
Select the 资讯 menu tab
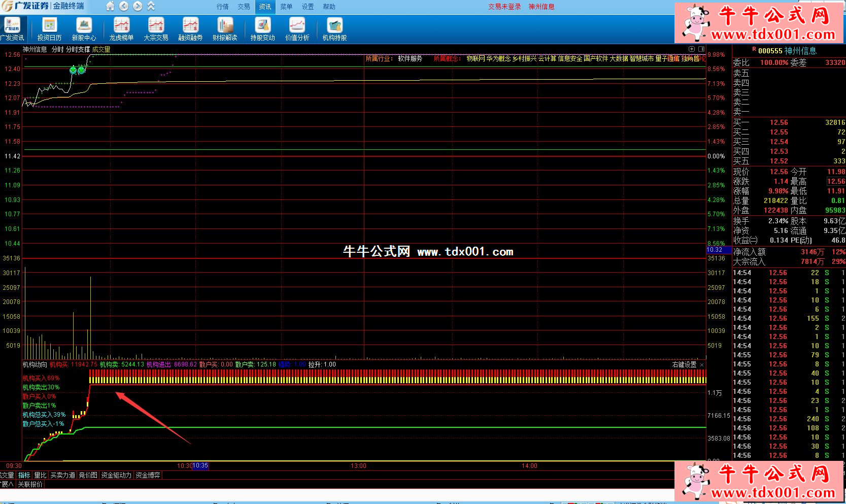265,7
